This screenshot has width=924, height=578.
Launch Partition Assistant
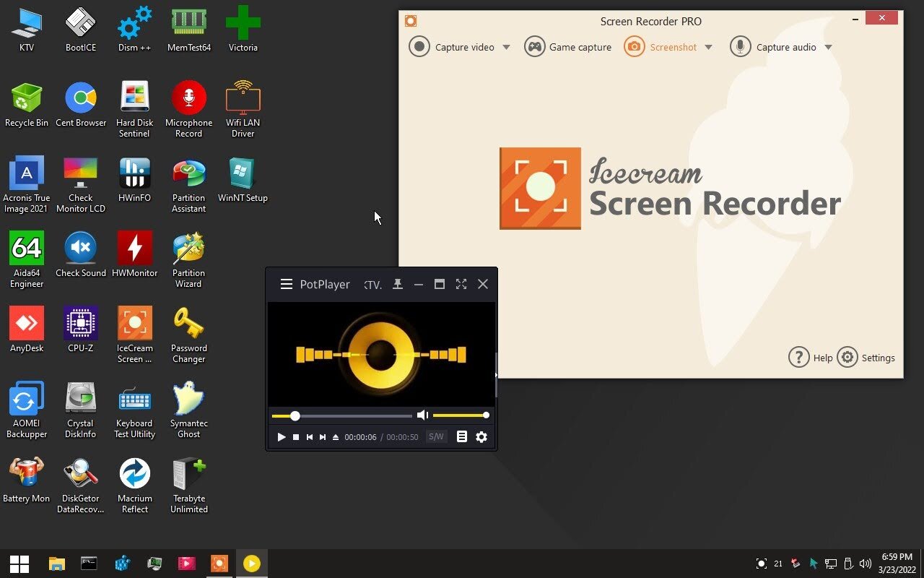click(189, 185)
